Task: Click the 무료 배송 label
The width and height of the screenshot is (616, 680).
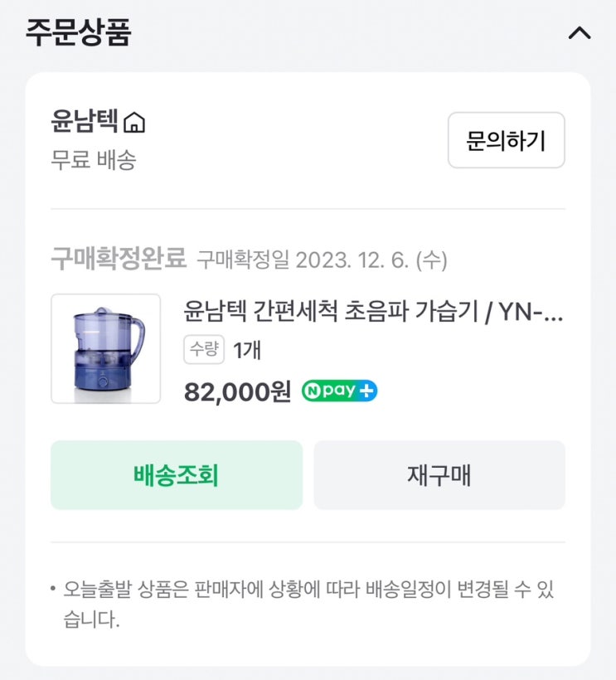Action: [93, 159]
